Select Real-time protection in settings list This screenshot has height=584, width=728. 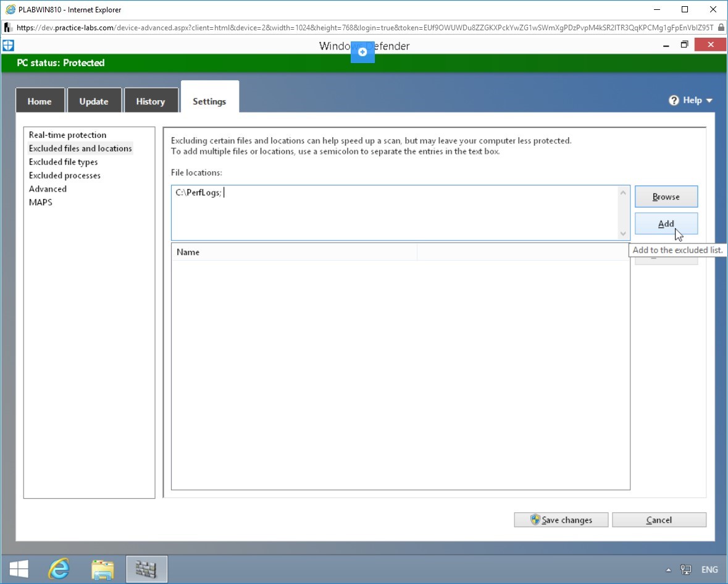(68, 135)
